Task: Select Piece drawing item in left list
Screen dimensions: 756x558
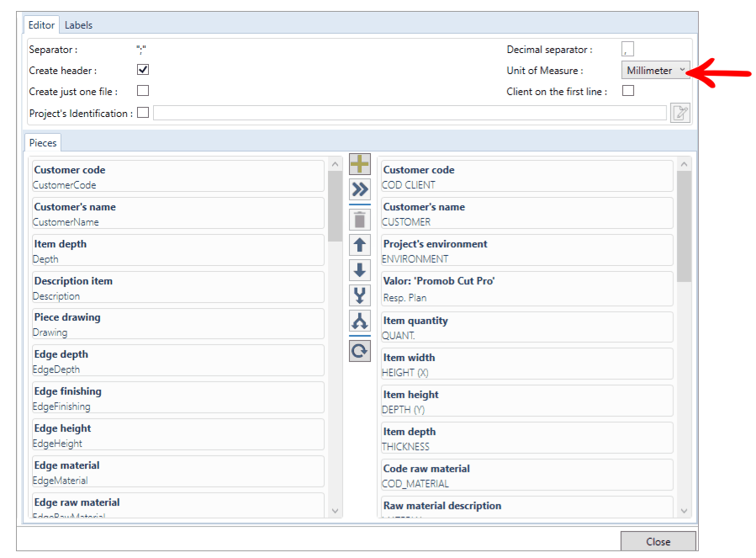Action: 178,324
